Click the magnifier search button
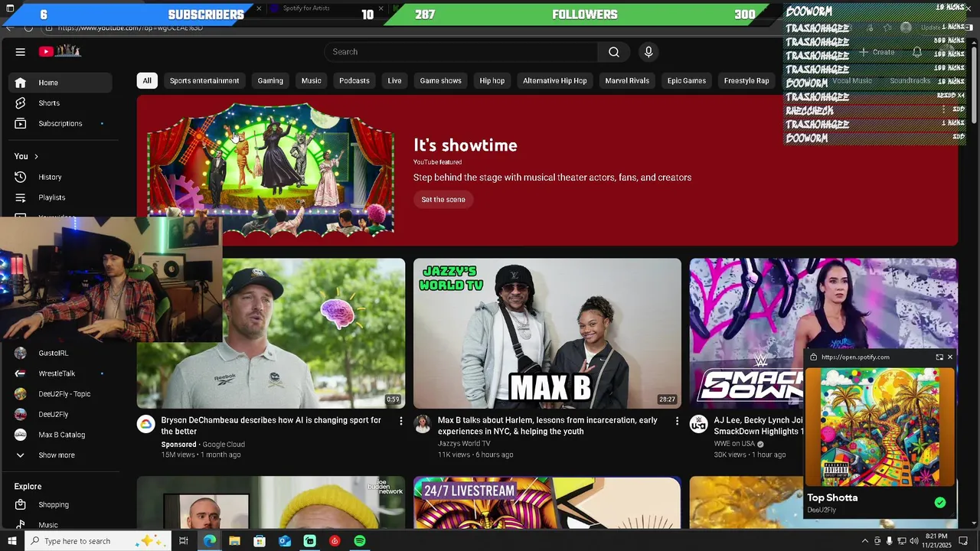Viewport: 980px width, 551px height. click(x=614, y=52)
